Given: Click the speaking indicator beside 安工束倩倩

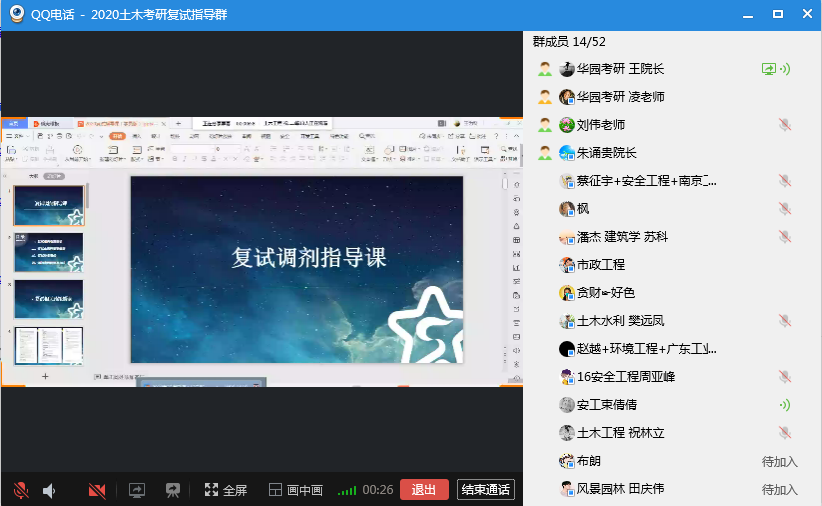Looking at the screenshot, I should pyautogui.click(x=785, y=405).
